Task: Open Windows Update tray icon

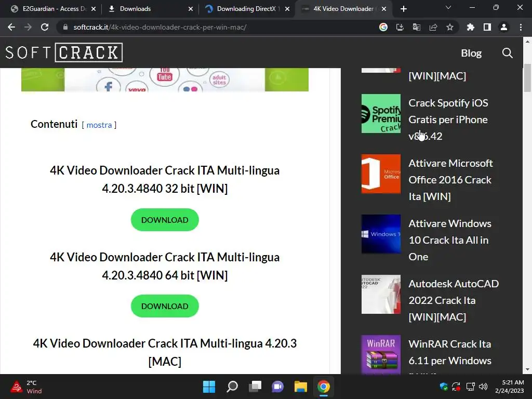Action: point(456,387)
